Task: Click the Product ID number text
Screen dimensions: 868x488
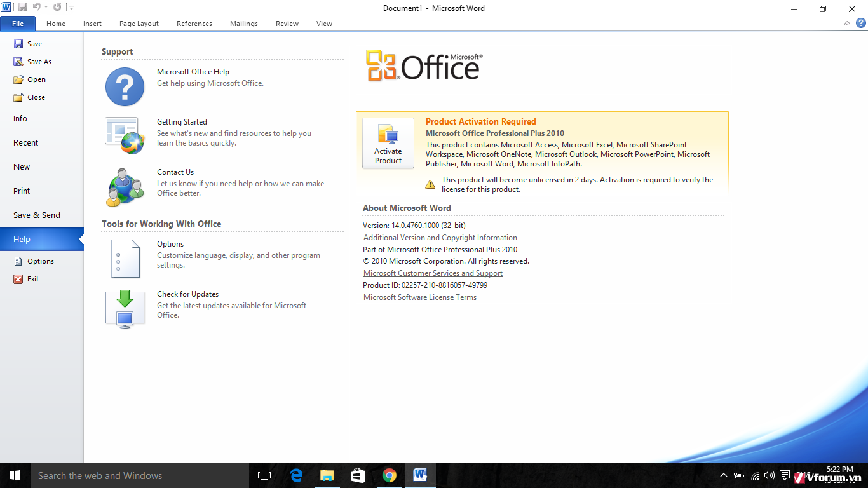Action: (425, 285)
